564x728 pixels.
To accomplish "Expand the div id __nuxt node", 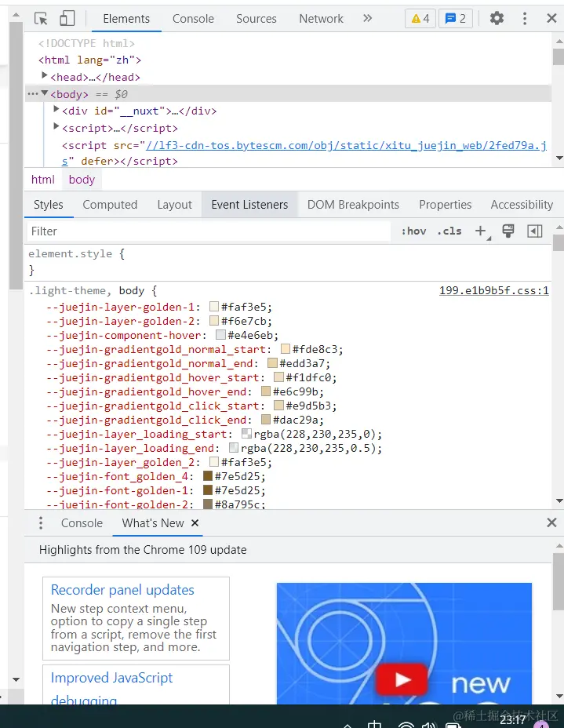I will [x=56, y=109].
